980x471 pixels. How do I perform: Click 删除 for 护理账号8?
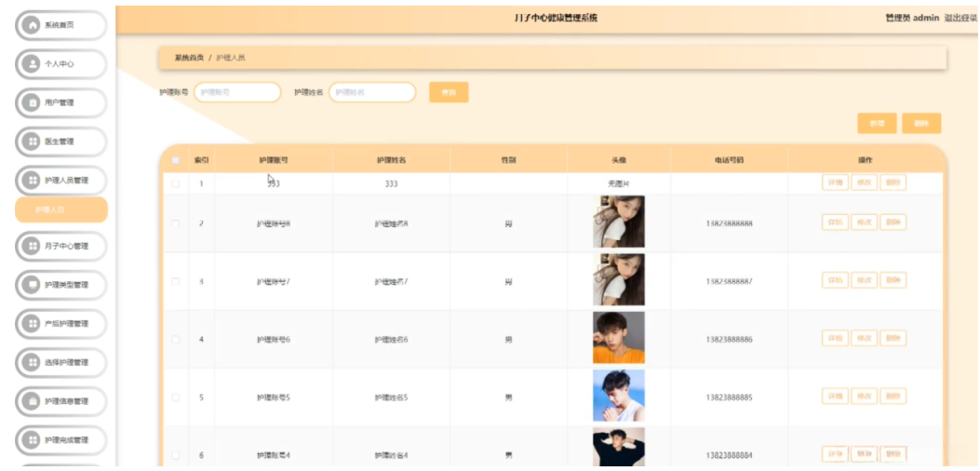click(893, 222)
